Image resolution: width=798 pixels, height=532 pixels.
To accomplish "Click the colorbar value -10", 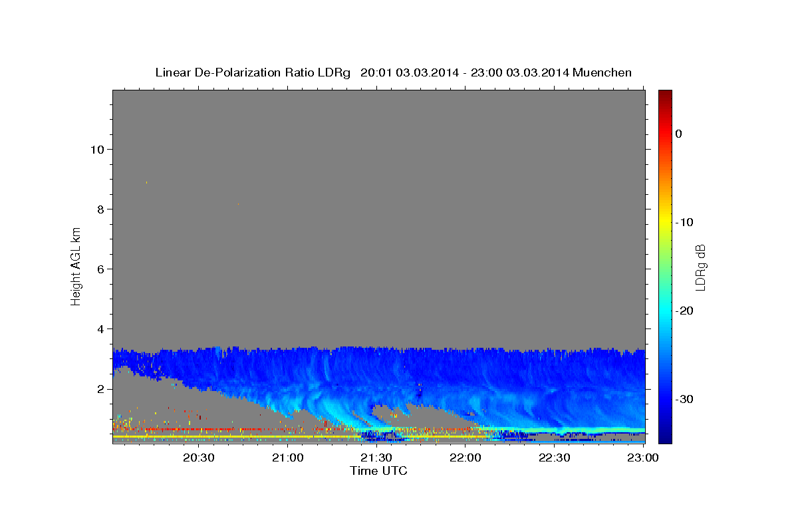I will coord(685,222).
